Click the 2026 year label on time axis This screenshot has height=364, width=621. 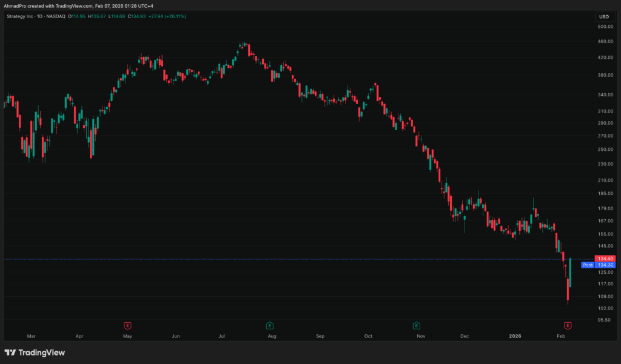tap(515, 336)
